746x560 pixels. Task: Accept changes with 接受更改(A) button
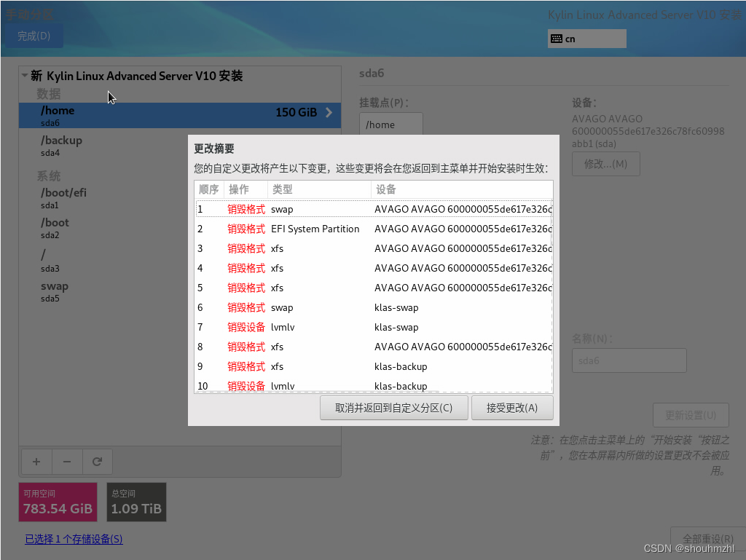coord(512,408)
